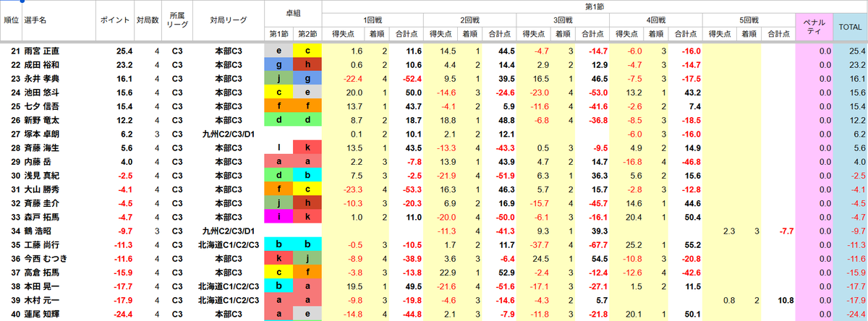Select the 1回戦 header cell
Image resolution: width=868 pixels, height=321 pixels.
(x=373, y=20)
